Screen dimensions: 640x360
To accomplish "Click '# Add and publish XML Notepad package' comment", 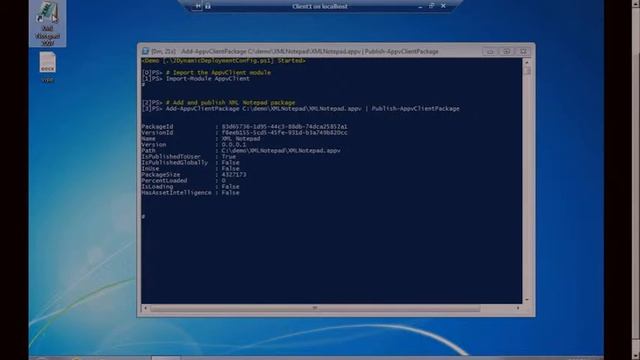I will (230, 102).
